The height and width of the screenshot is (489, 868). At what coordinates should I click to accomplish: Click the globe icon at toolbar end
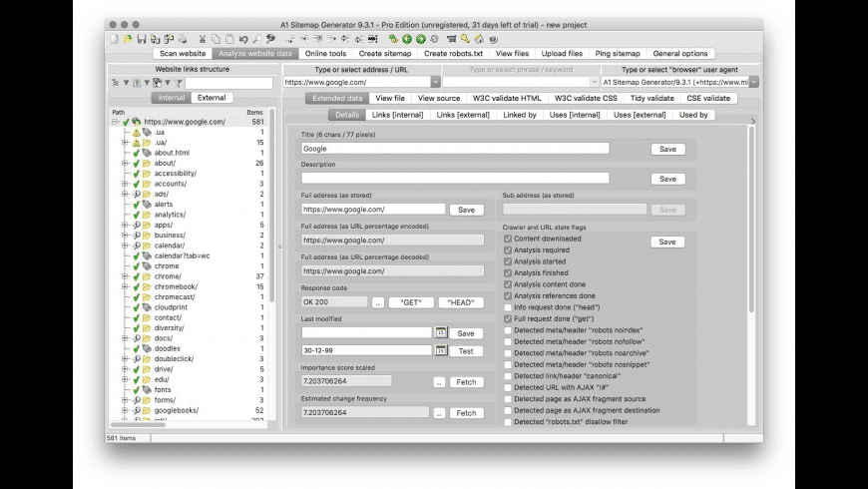[x=493, y=39]
